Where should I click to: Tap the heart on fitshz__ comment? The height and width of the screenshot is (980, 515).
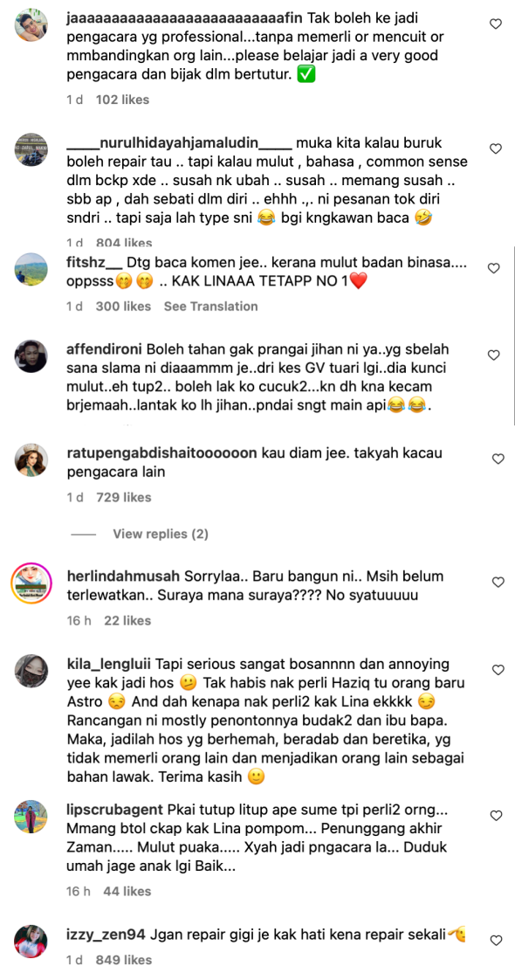(493, 268)
